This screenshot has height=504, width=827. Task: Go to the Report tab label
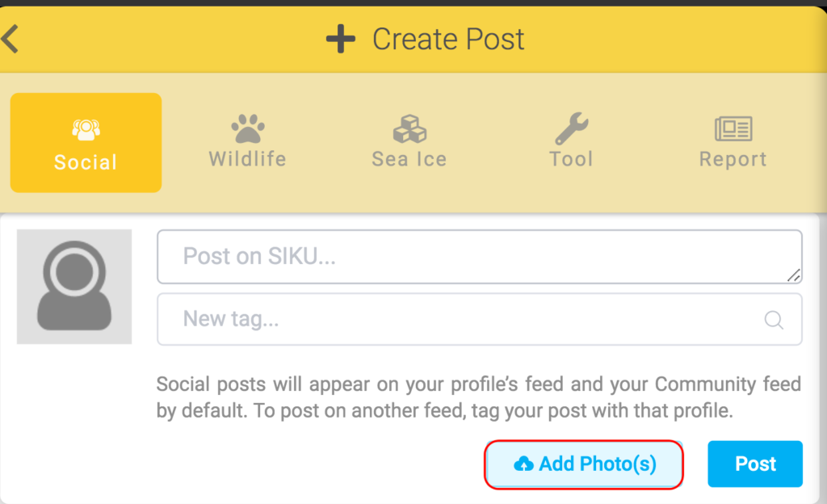(x=733, y=159)
